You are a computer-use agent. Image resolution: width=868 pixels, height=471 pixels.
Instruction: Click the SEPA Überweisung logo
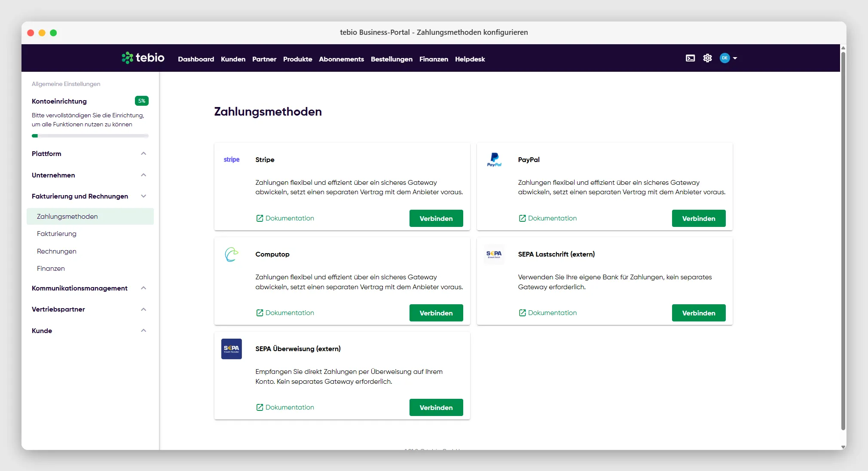(x=232, y=349)
